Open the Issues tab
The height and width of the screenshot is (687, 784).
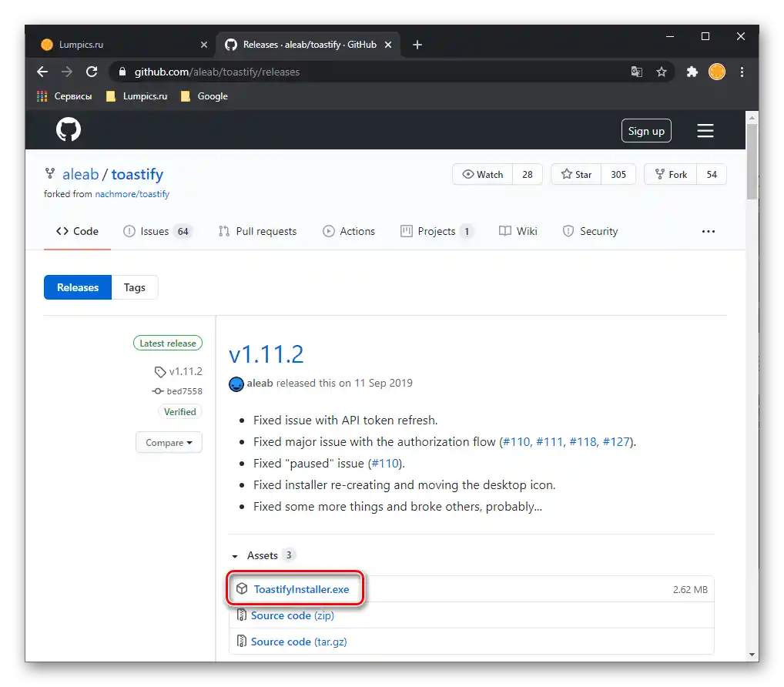coord(158,232)
